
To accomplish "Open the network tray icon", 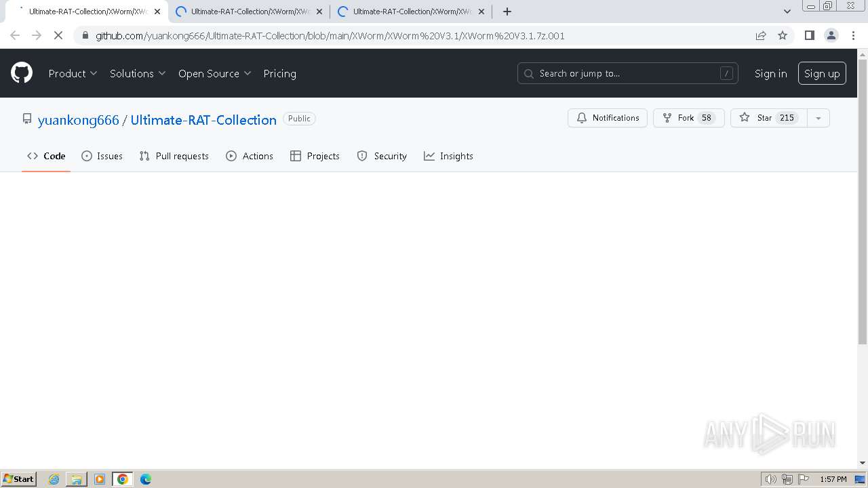I will click(787, 479).
